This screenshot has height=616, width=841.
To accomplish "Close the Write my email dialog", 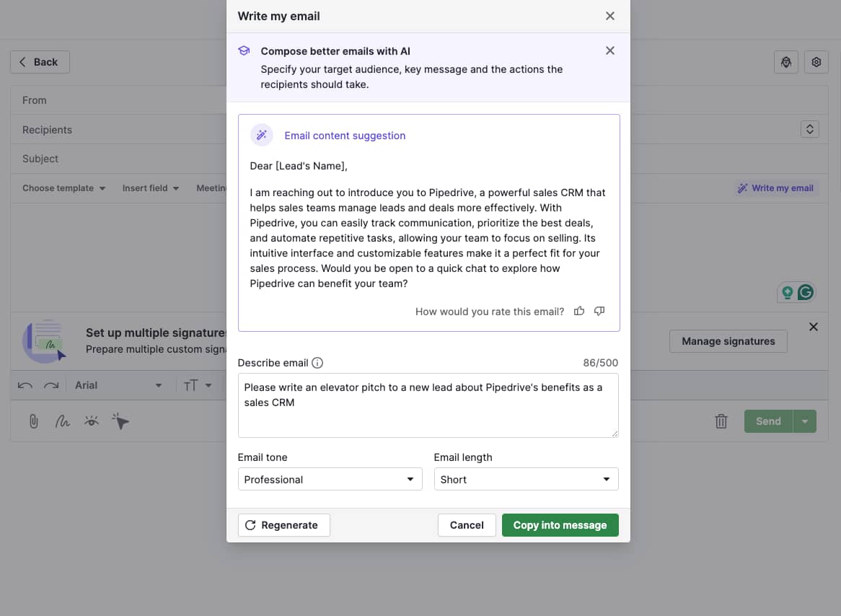I will [609, 16].
